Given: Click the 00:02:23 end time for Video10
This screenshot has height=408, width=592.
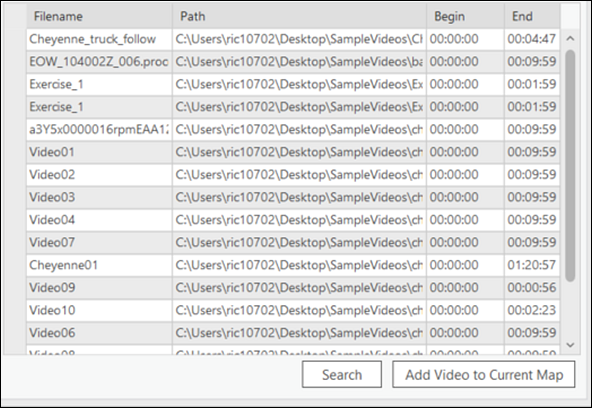Looking at the screenshot, I should pyautogui.click(x=532, y=310).
